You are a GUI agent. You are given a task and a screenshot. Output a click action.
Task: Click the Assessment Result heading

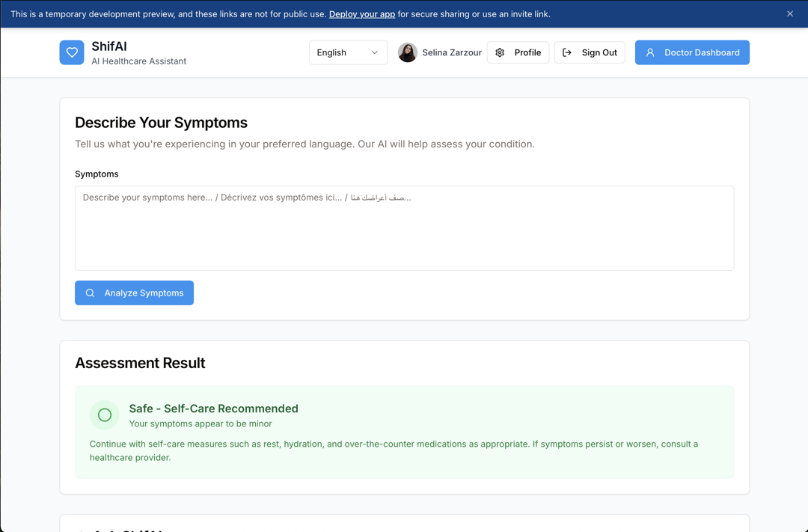click(140, 363)
